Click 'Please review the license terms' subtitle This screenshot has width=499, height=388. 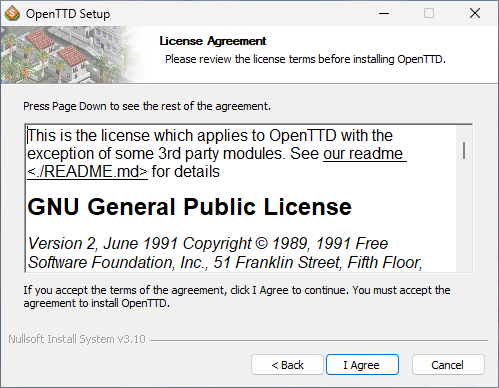[x=305, y=59]
